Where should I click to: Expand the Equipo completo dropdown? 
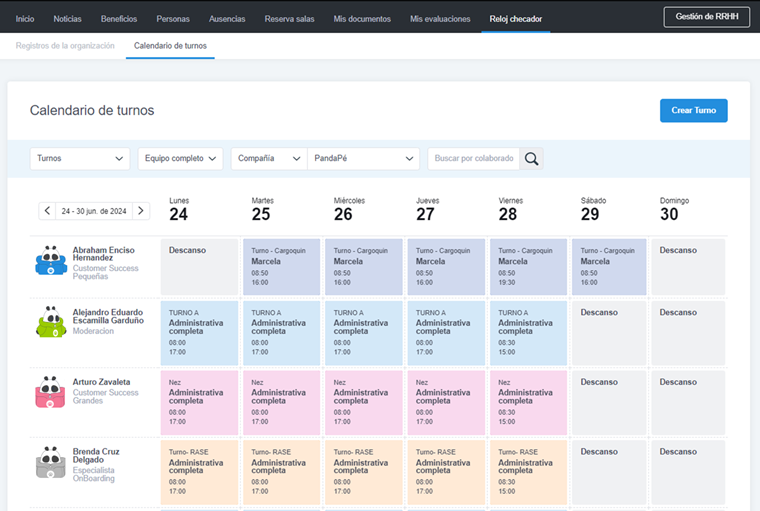coord(180,158)
